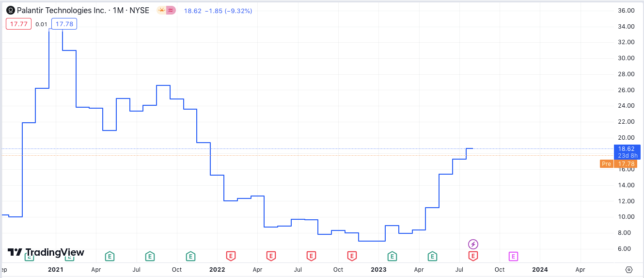Click the 26.00 price scale label

point(627,90)
